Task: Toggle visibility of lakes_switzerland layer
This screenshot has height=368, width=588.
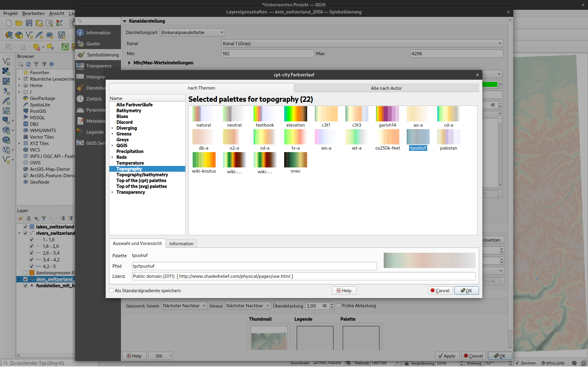Action: pos(25,227)
